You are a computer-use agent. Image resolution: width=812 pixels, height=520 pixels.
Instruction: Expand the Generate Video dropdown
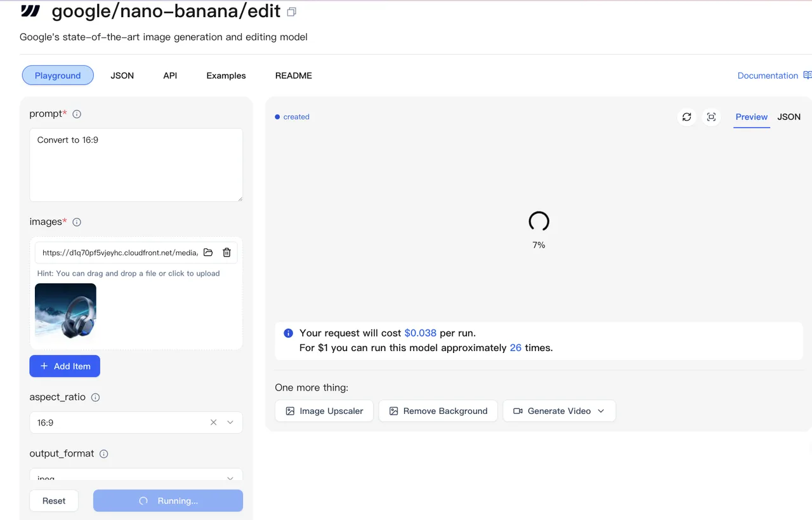point(601,411)
